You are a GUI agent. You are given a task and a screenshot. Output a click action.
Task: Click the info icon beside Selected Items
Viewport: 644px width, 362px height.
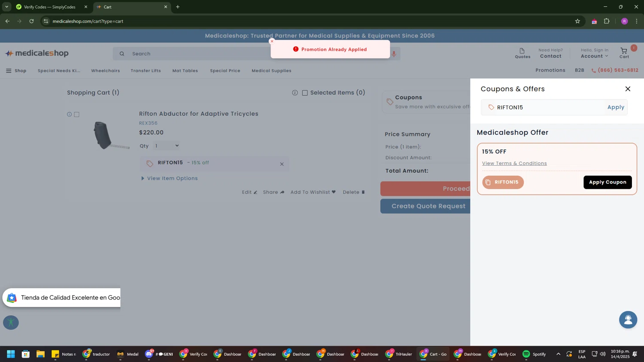[x=295, y=93]
